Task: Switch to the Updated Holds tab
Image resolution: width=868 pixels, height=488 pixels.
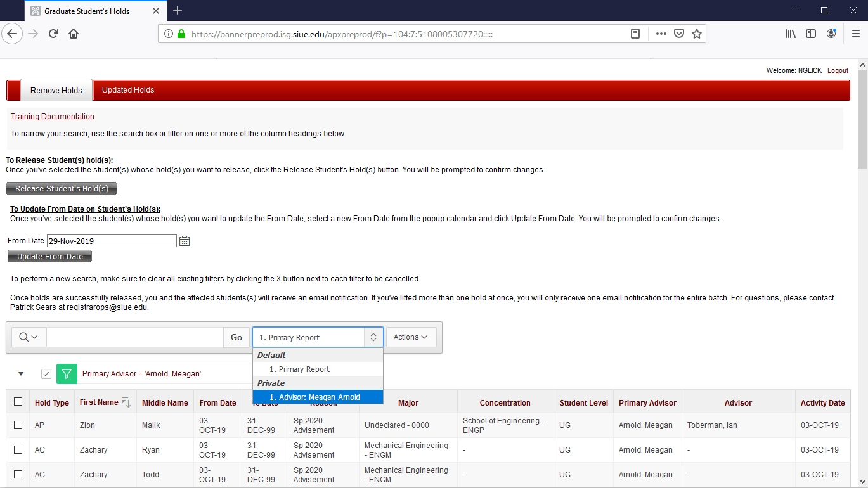Action: click(x=128, y=90)
